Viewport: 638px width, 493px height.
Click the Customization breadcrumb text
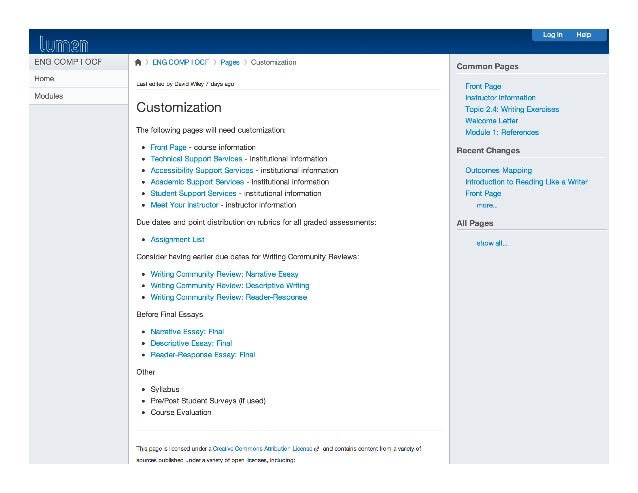click(x=273, y=62)
